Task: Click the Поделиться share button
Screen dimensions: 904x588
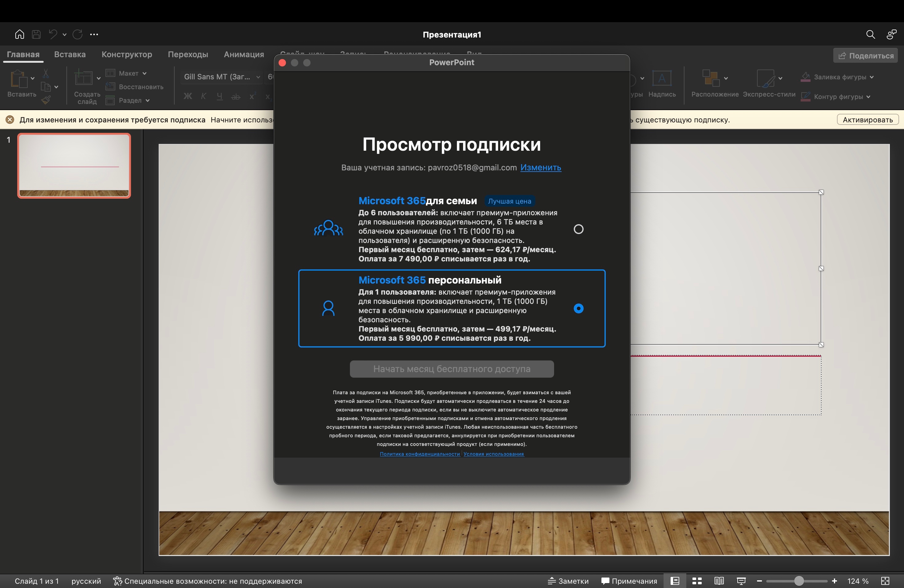Action: tap(865, 56)
